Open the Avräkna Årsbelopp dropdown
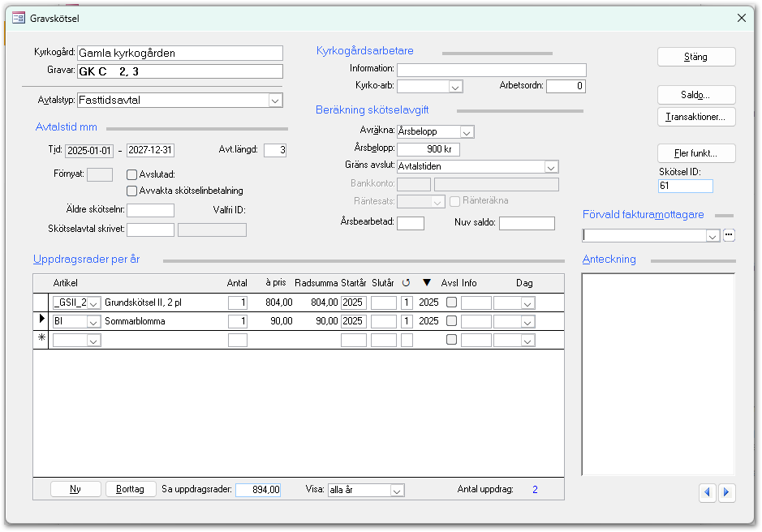Viewport: 762px width, 532px height. (x=467, y=132)
